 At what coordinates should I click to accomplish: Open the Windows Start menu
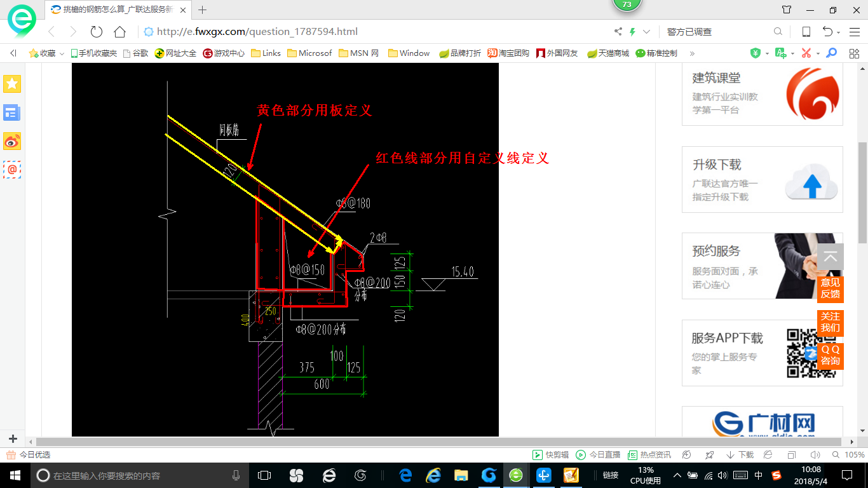click(15, 475)
